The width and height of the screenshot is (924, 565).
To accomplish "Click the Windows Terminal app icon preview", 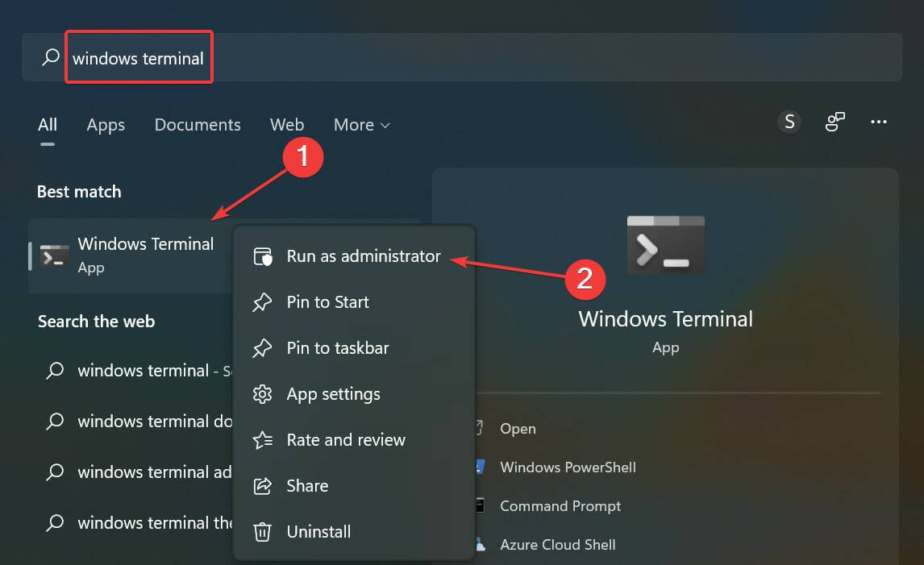I will click(x=665, y=244).
